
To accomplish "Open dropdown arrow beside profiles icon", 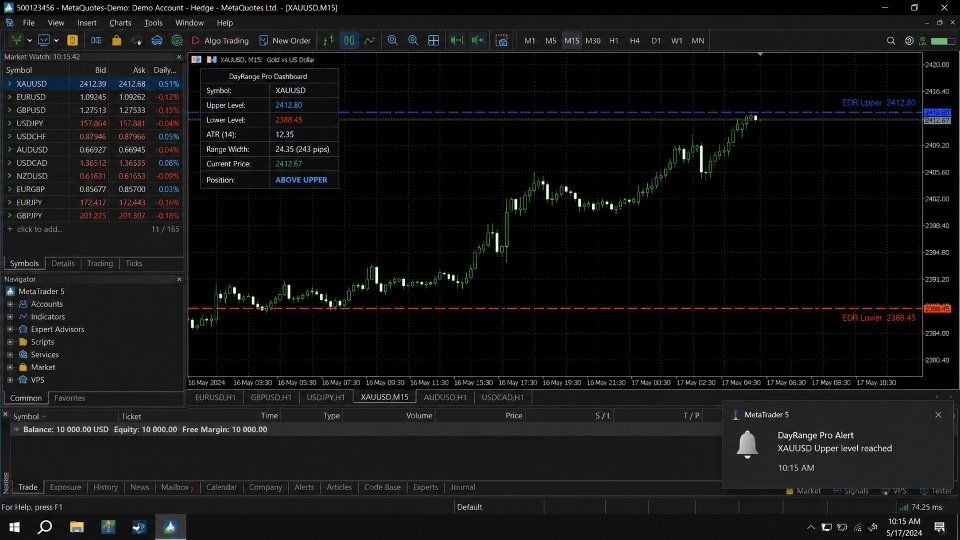I will (x=56, y=40).
